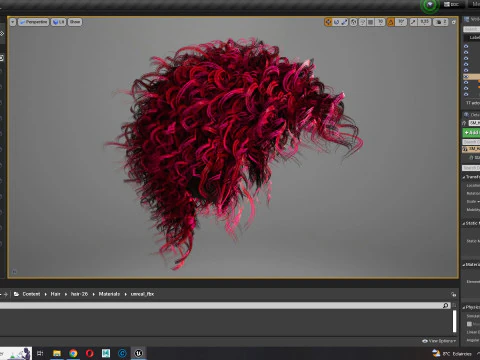Viewport: 480px width, 360px height.
Task: Click Hair folder in breadcrumb path
Action: pos(55,294)
